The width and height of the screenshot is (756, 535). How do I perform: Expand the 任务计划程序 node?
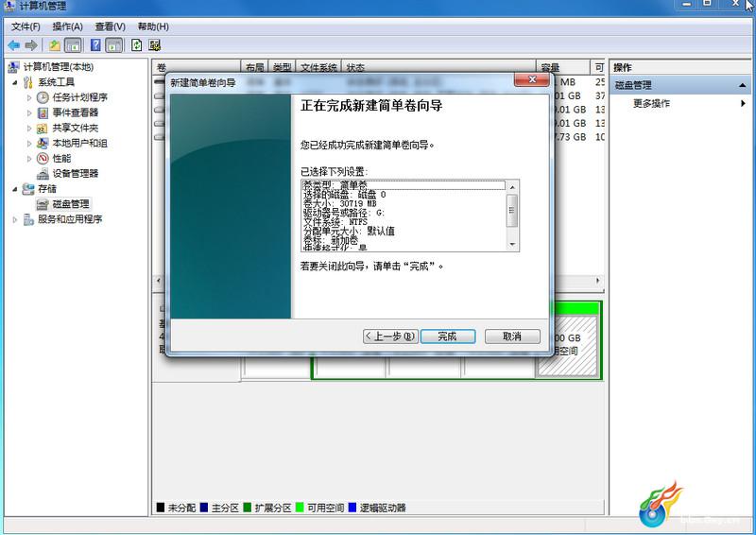(29, 97)
